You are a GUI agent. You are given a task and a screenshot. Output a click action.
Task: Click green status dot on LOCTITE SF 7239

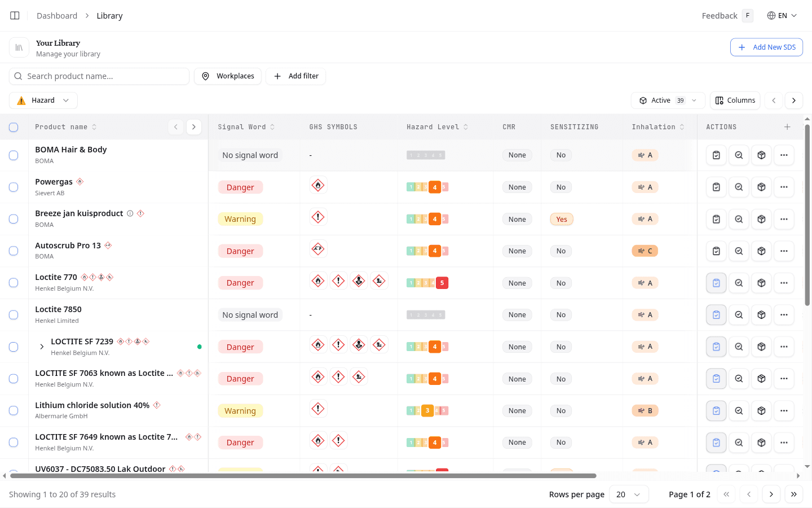point(200,347)
